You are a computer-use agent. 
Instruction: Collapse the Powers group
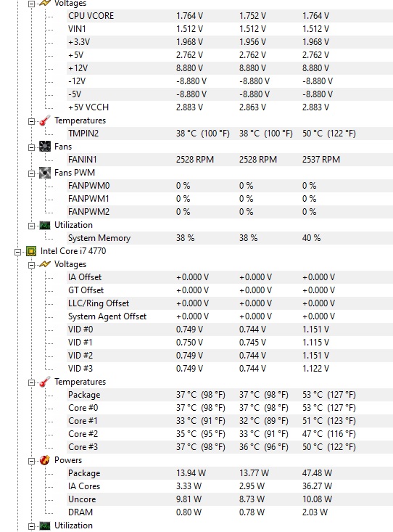coord(31,461)
